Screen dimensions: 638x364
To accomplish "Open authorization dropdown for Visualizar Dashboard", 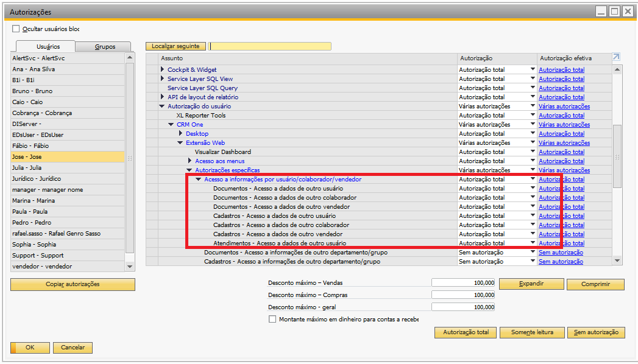I will (533, 152).
